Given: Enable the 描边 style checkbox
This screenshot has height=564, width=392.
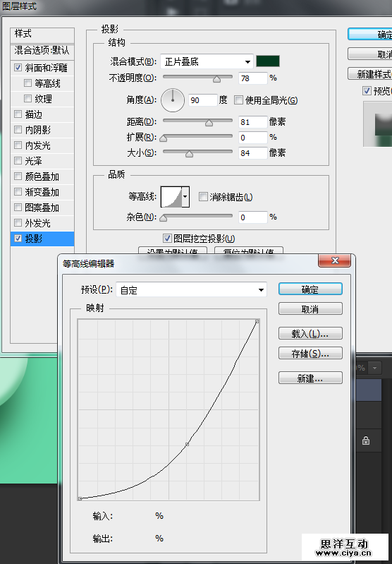Looking at the screenshot, I should [x=18, y=114].
